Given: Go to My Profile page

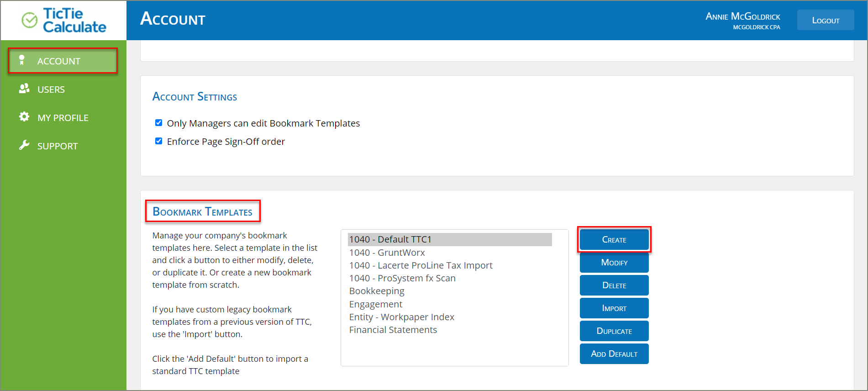Looking at the screenshot, I should pyautogui.click(x=63, y=118).
